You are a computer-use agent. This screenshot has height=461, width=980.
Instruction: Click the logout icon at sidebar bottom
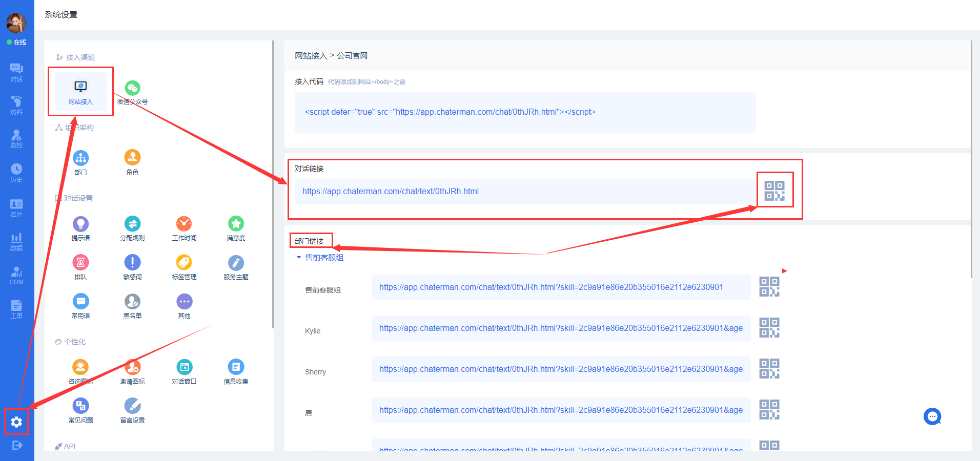pyautogui.click(x=17, y=445)
